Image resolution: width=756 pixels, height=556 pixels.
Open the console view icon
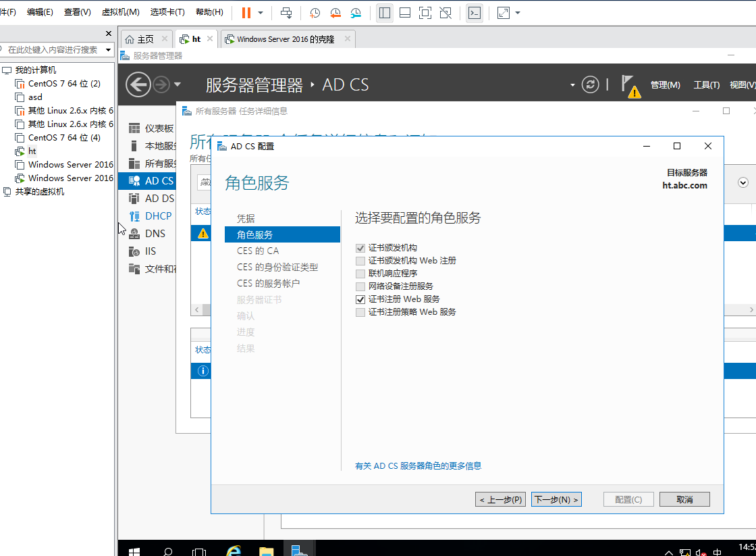475,13
